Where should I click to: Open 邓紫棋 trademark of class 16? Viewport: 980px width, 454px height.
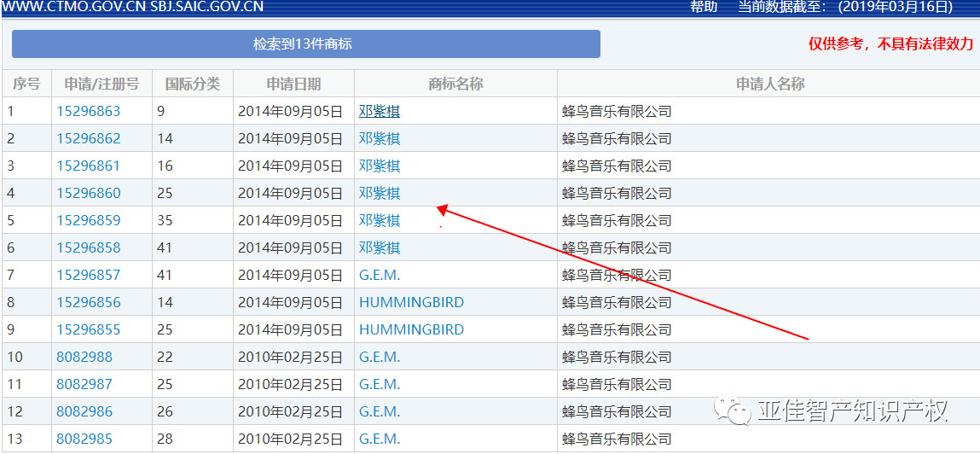pos(380,166)
